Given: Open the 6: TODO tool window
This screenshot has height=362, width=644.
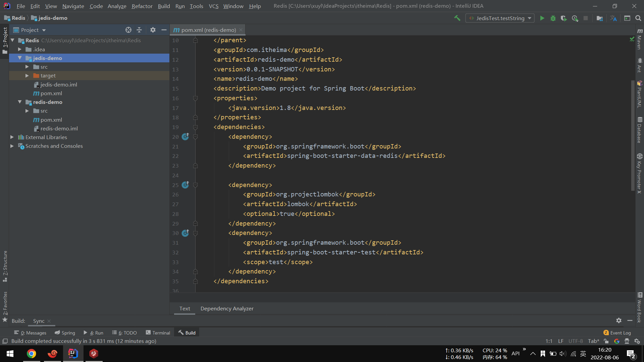Looking at the screenshot, I should [124, 333].
